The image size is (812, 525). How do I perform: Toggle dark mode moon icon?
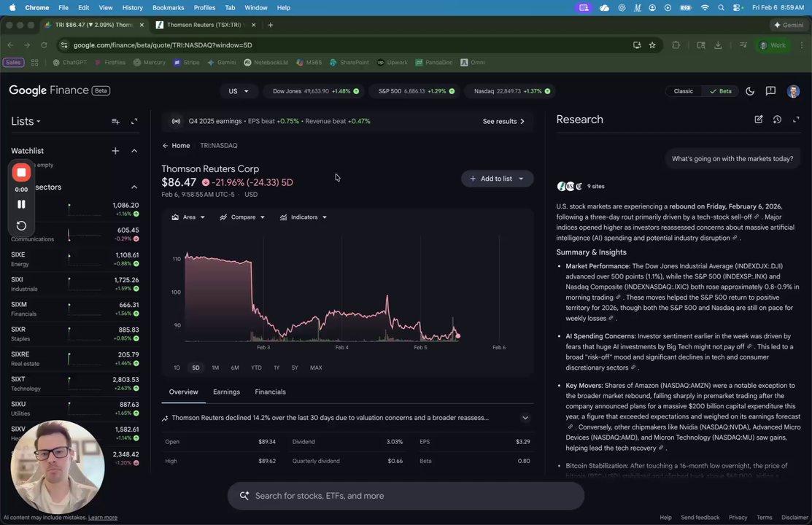pos(750,91)
